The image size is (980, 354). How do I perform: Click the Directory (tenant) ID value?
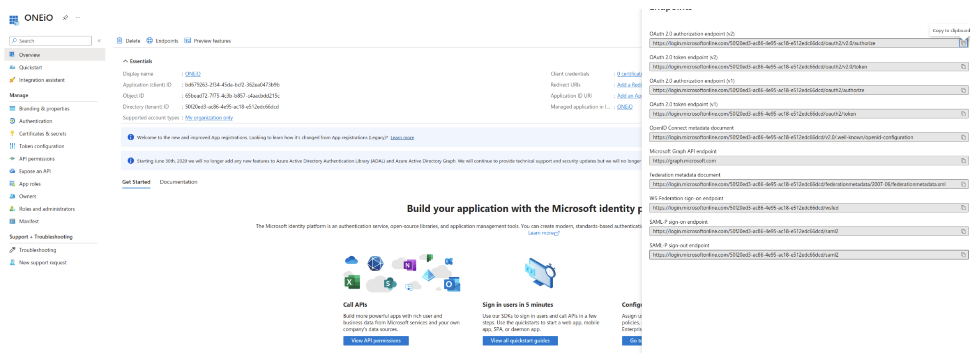[x=232, y=107]
